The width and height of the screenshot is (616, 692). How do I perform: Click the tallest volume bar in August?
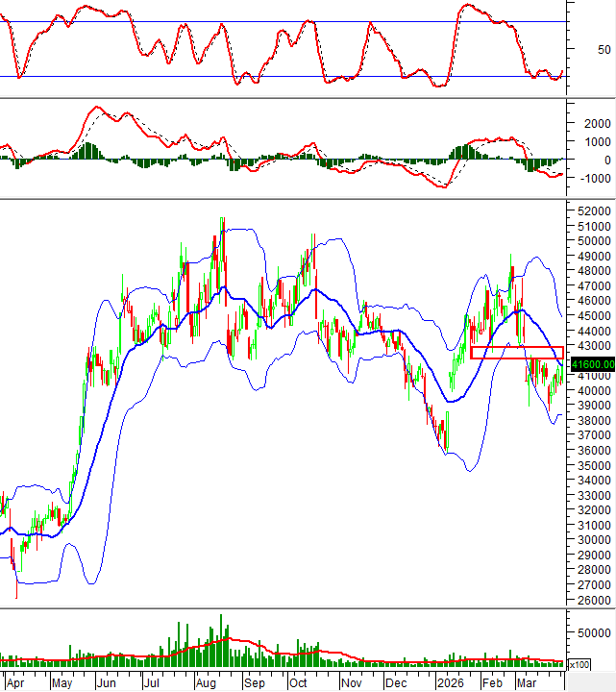click(220, 640)
